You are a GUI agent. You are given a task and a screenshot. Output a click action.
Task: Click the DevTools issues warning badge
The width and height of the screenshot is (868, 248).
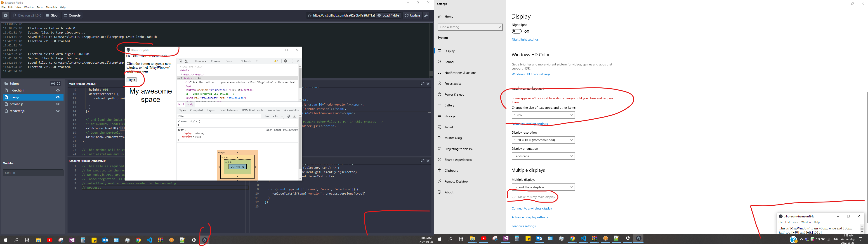[276, 61]
